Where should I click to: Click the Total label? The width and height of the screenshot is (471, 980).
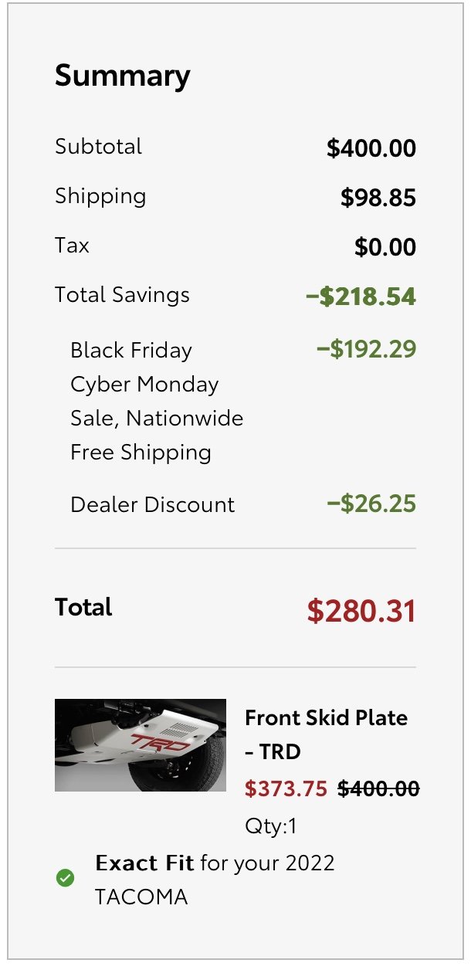coord(83,607)
